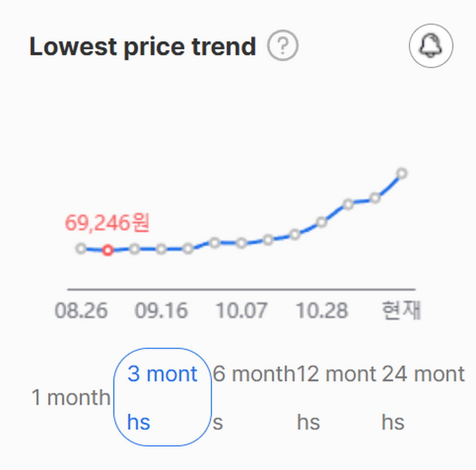Select the data point above 09.16

tap(161, 249)
